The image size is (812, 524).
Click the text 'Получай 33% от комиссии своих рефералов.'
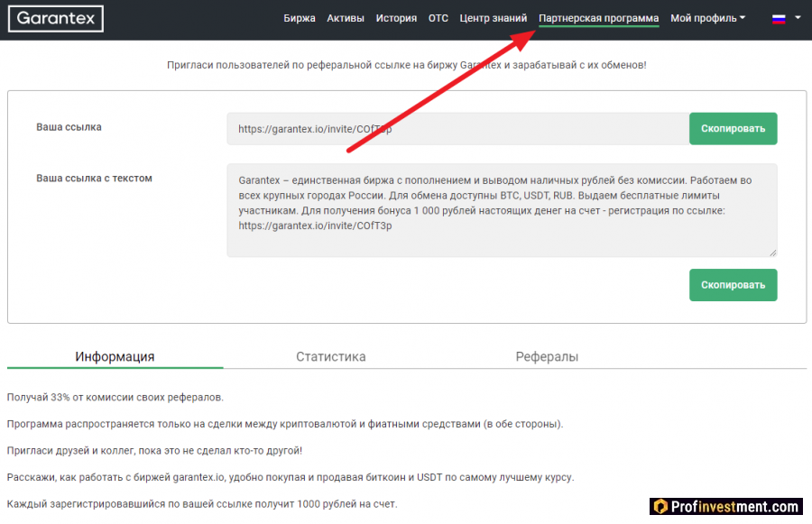[x=115, y=397]
